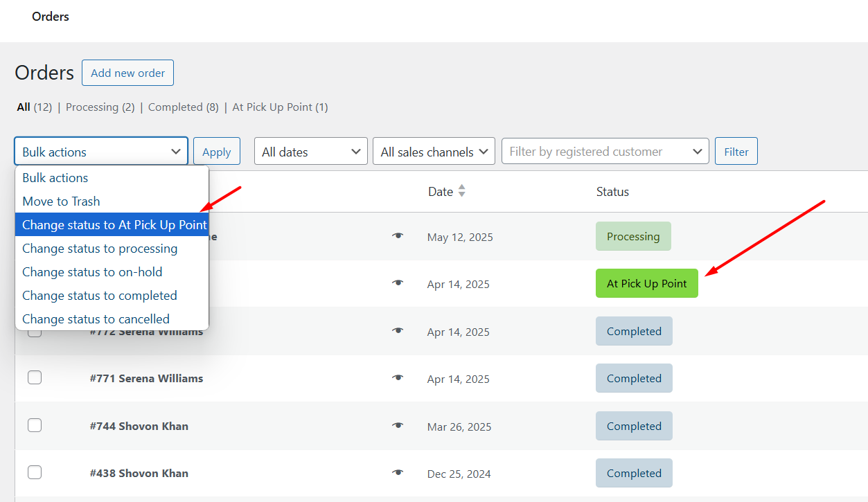This screenshot has height=502, width=868.
Task: Click the Status column header
Action: click(612, 192)
